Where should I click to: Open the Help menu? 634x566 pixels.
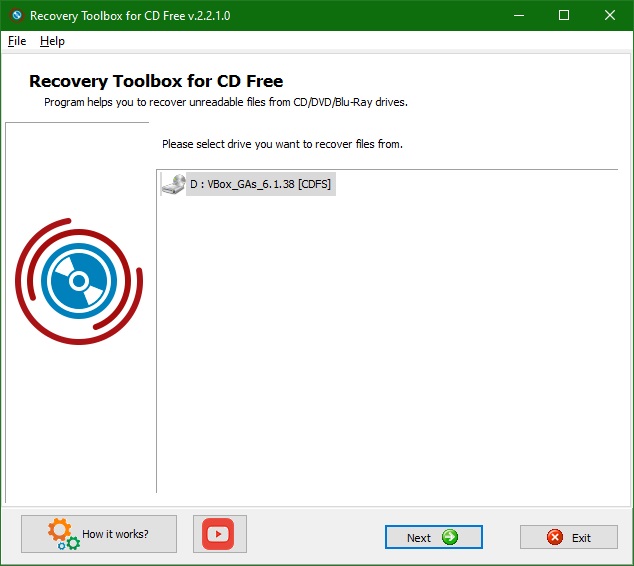coord(52,41)
